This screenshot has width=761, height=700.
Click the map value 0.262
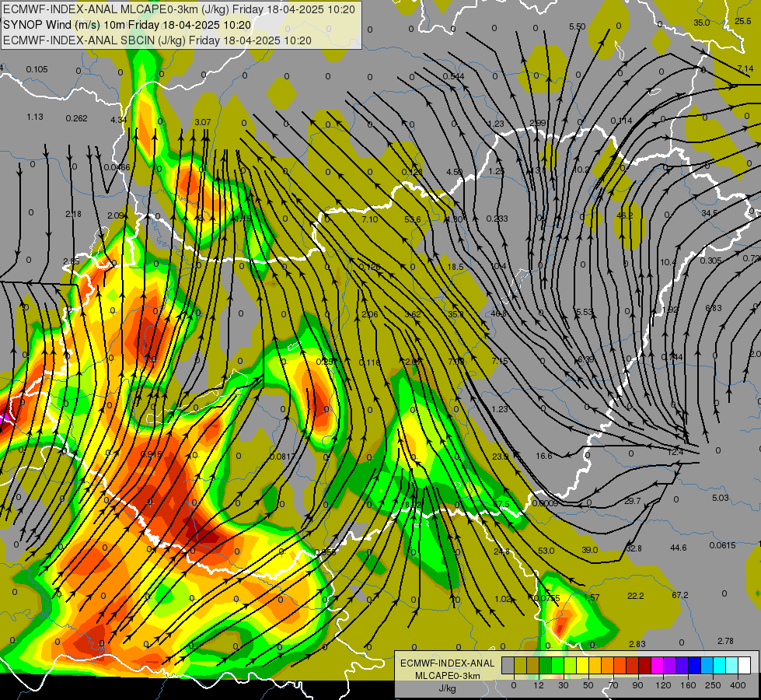coord(77,118)
